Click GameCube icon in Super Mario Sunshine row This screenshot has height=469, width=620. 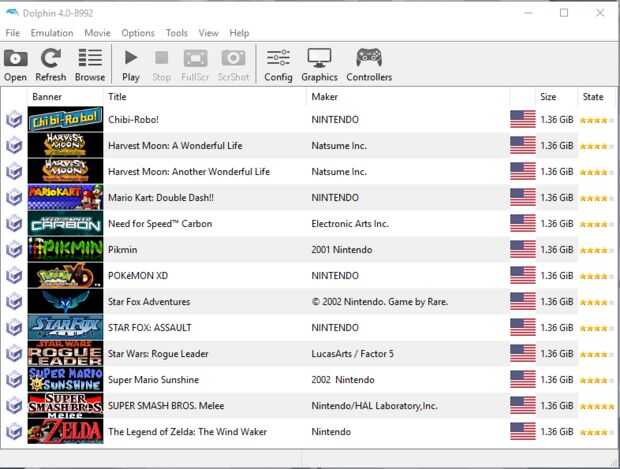click(14, 379)
